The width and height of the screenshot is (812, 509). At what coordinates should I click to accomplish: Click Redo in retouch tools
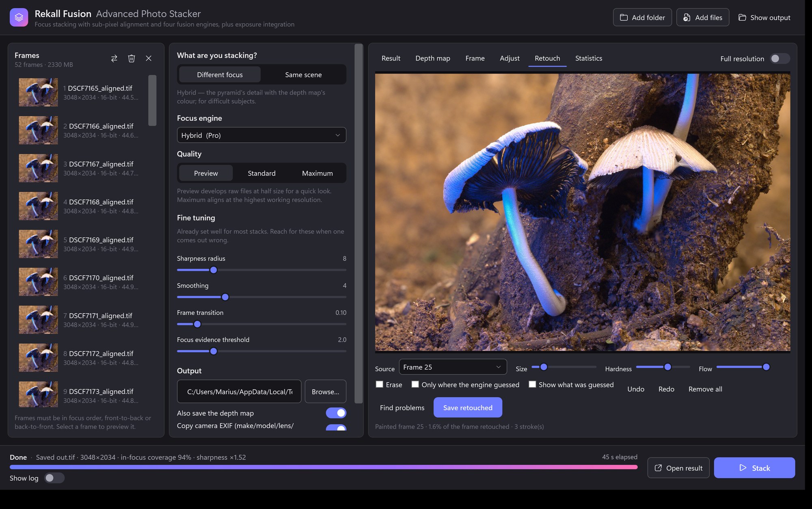(666, 389)
